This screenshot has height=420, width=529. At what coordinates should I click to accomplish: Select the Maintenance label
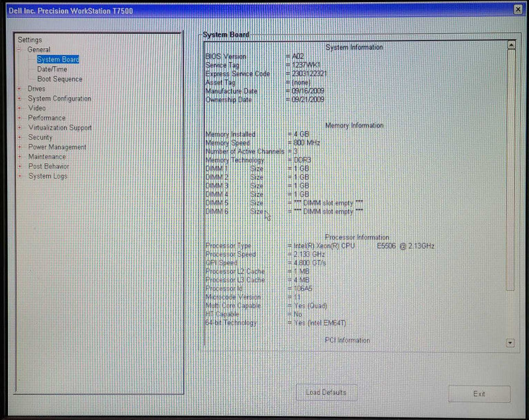pyautogui.click(x=47, y=157)
